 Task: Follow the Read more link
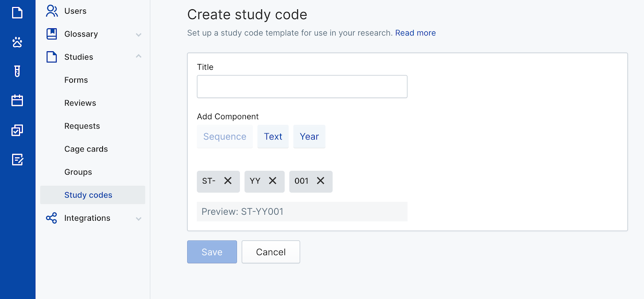(x=415, y=33)
